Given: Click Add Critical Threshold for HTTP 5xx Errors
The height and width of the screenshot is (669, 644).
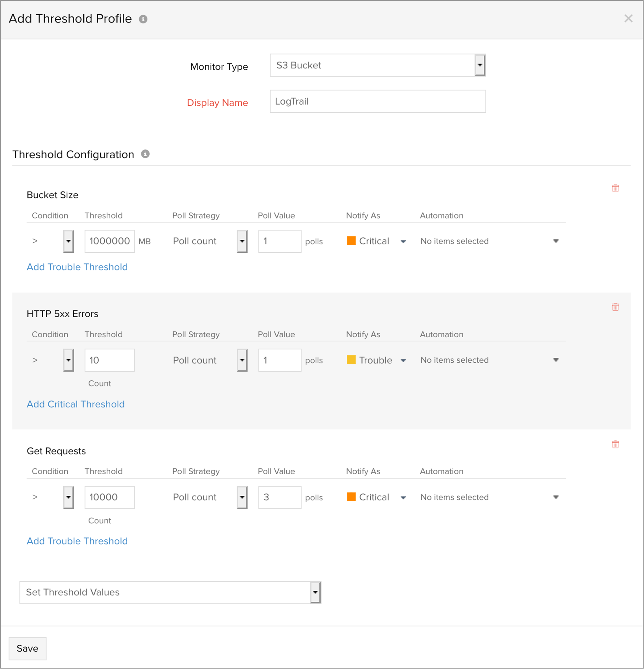Looking at the screenshot, I should [x=76, y=404].
